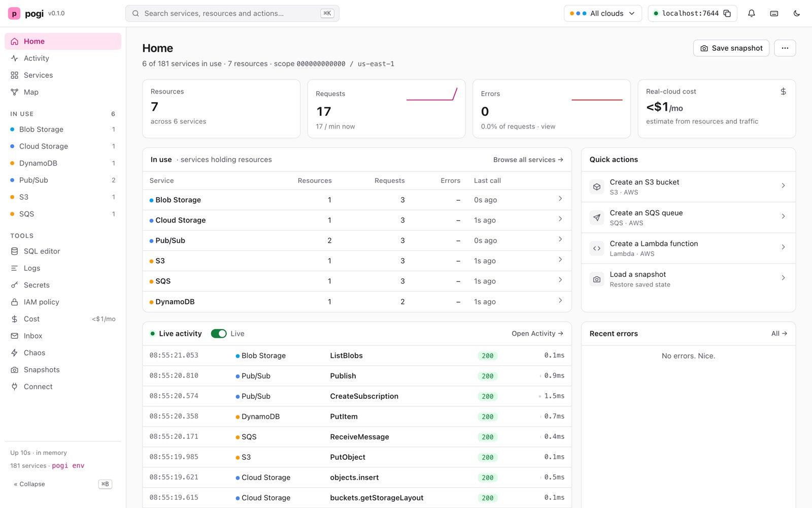
Task: Follow the Browse all services link
Action: coord(528,160)
